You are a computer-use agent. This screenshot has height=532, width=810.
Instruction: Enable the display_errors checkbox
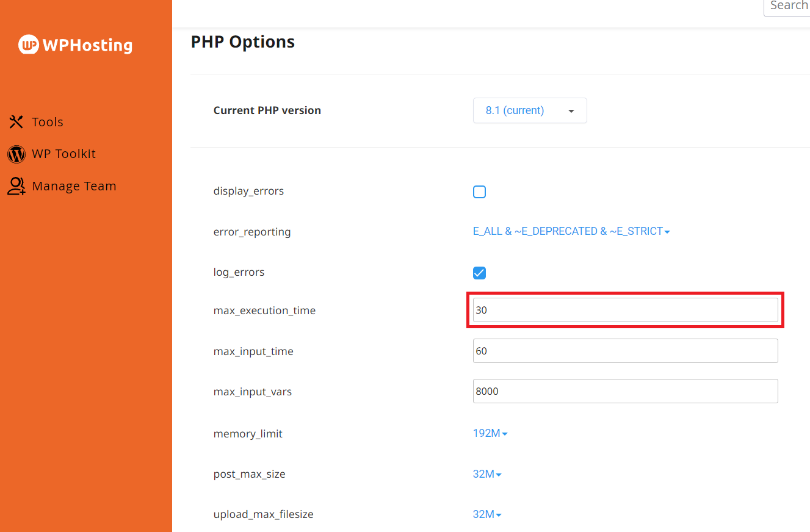480,192
